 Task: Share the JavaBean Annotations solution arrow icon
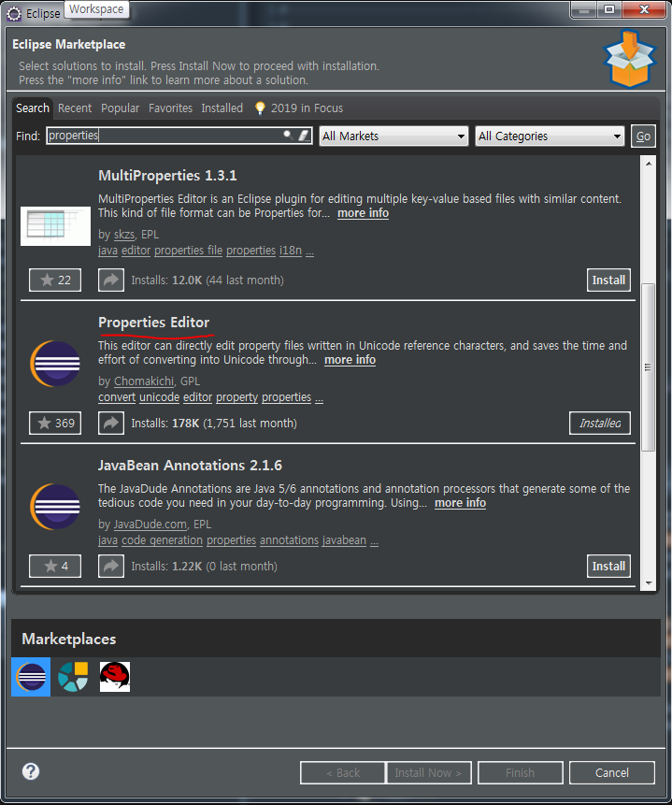111,566
